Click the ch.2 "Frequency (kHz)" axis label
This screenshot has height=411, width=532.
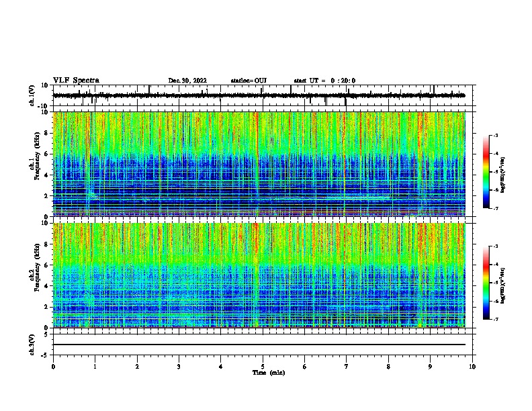tap(37, 267)
